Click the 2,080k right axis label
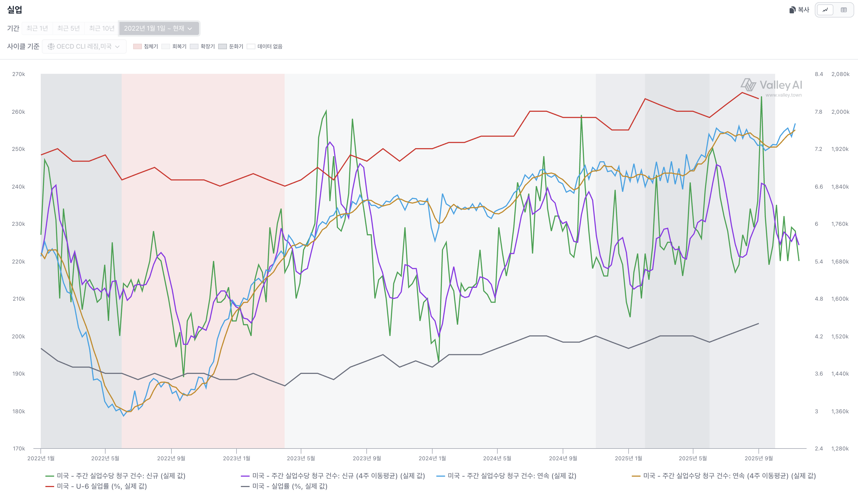The width and height of the screenshot is (858, 504). pos(840,74)
